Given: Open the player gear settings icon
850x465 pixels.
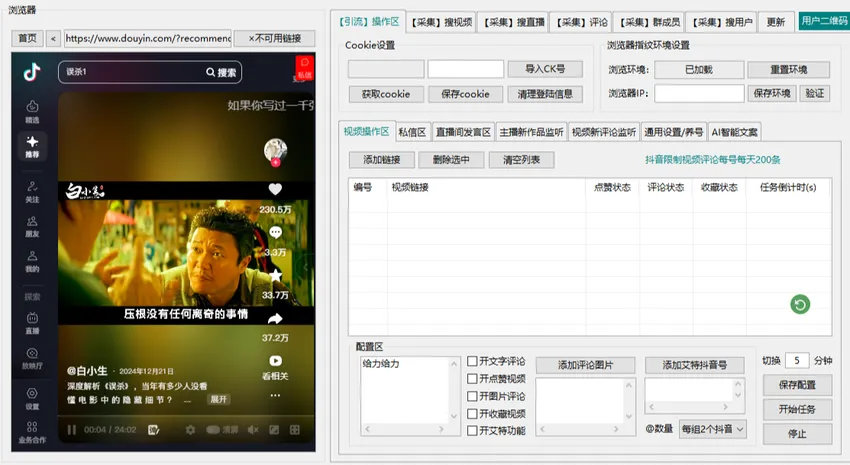Looking at the screenshot, I should coord(190,430).
